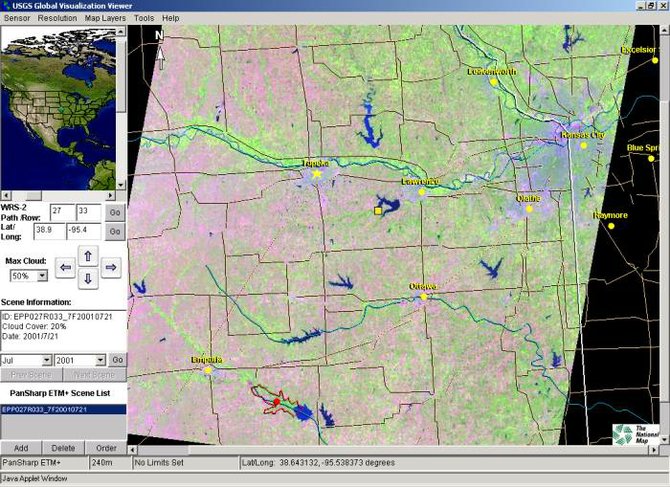Screen dimensions: 670x487
Task: Click the Ottawa city marker dot
Action: pyautogui.click(x=423, y=296)
